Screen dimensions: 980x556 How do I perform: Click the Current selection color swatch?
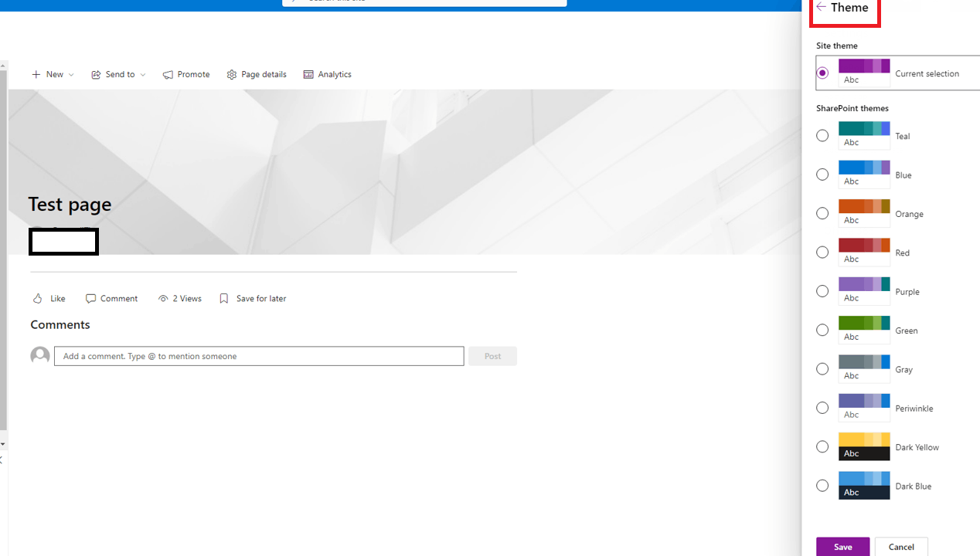tap(864, 73)
